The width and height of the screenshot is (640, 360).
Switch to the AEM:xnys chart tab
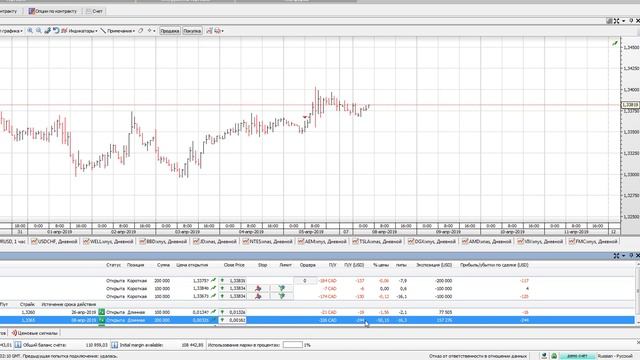click(x=322, y=242)
